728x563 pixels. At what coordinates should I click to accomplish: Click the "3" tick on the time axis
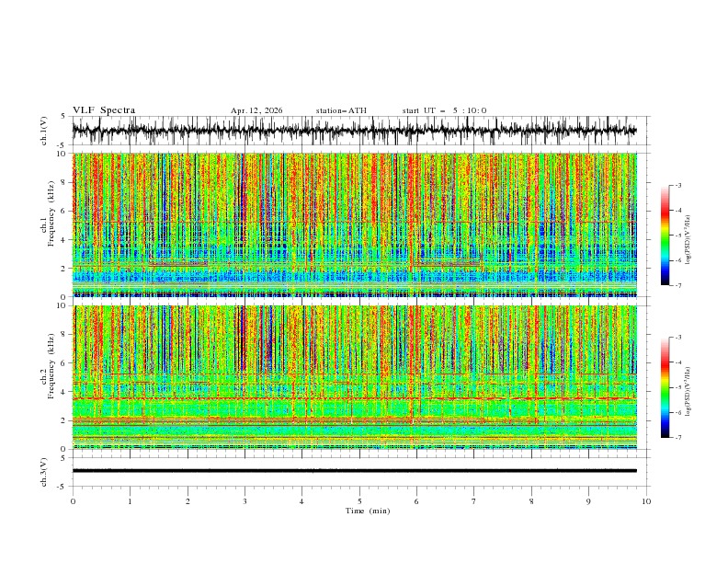point(245,501)
